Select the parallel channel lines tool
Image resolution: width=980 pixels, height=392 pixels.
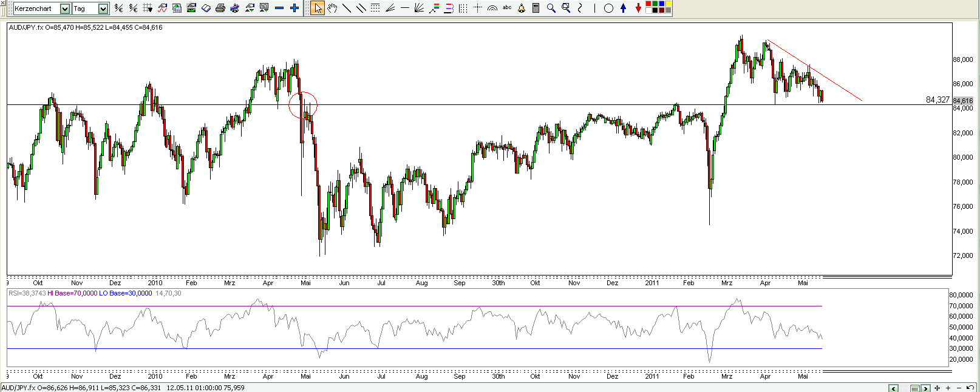coord(361,8)
